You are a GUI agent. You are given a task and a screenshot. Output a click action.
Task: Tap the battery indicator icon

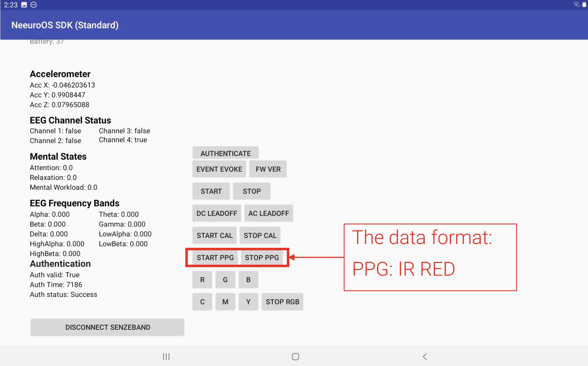pyautogui.click(x=584, y=4)
